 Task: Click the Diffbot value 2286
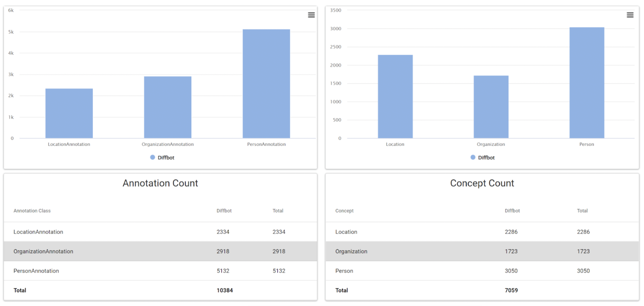click(x=511, y=232)
